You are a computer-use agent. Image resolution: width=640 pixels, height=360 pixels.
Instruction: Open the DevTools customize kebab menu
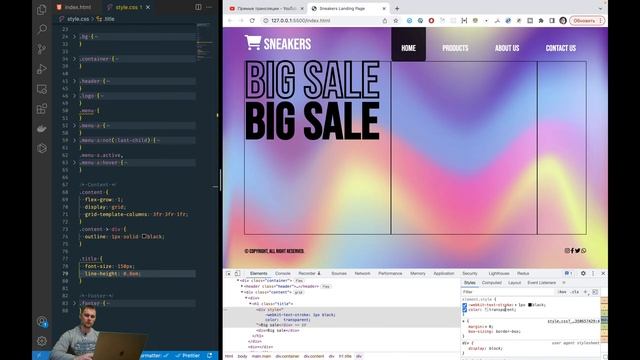pos(593,273)
